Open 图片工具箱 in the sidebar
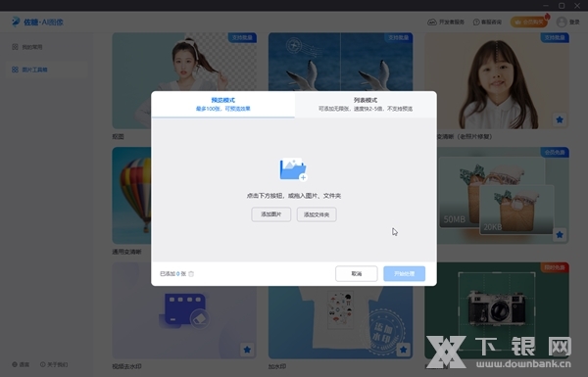Screen dimensions: 588x377 pos(46,70)
